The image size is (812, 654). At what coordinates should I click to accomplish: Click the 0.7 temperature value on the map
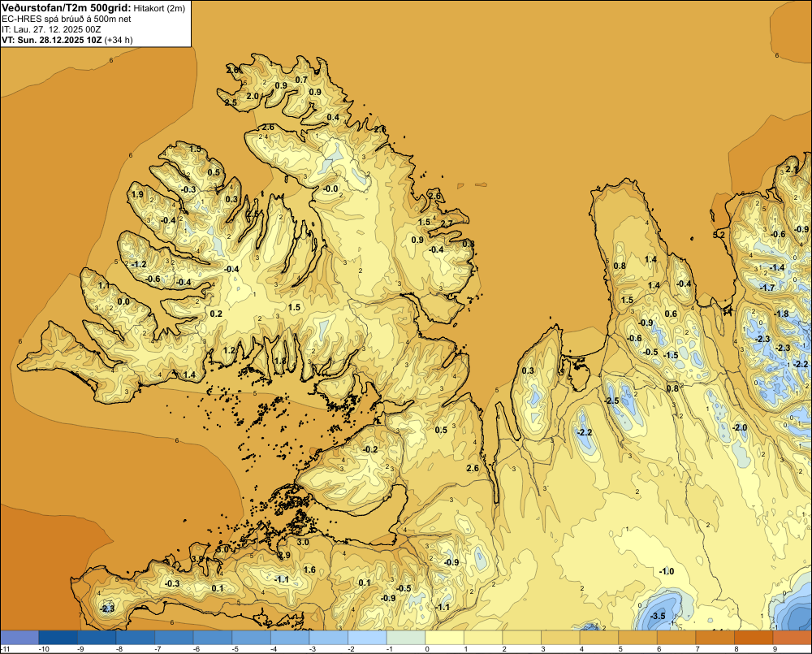[x=301, y=80]
